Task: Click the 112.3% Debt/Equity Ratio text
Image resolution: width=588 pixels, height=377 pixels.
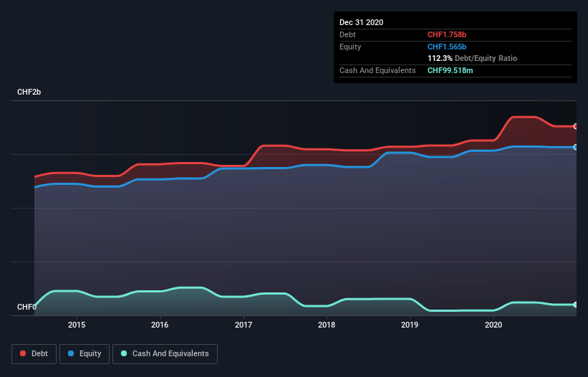Action: point(472,58)
